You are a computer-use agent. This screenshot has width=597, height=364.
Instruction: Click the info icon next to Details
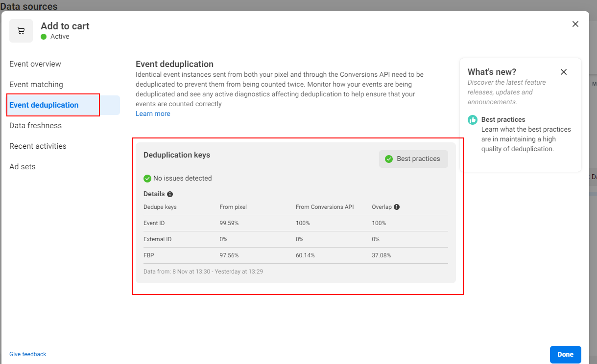[170, 194]
